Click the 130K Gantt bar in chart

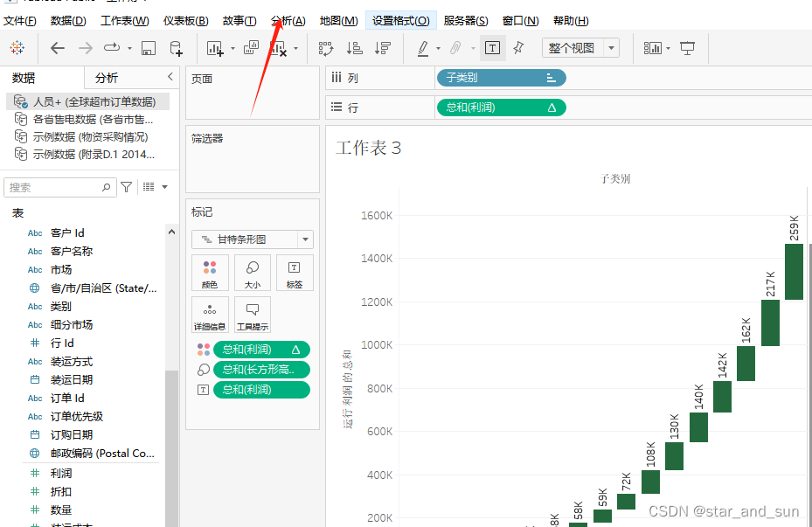pyautogui.click(x=674, y=456)
